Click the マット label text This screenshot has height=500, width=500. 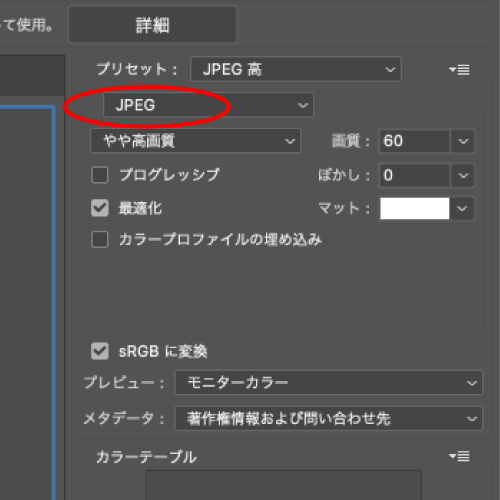[x=344, y=209]
